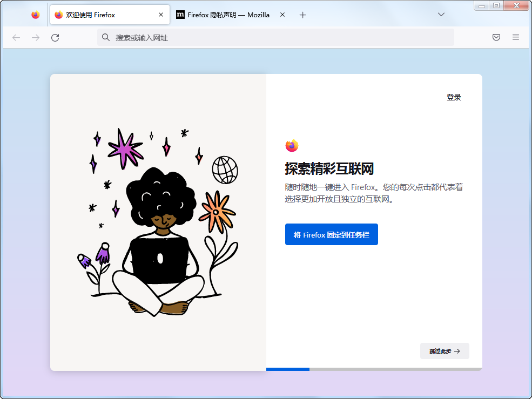Image resolution: width=532 pixels, height=399 pixels.
Task: Open the Firefox View pinned tab icon
Action: [36, 15]
